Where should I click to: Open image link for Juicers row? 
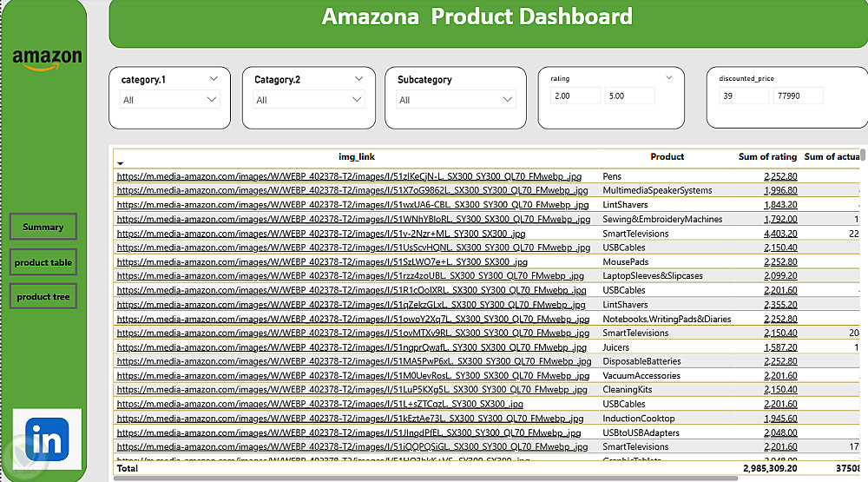(x=351, y=347)
